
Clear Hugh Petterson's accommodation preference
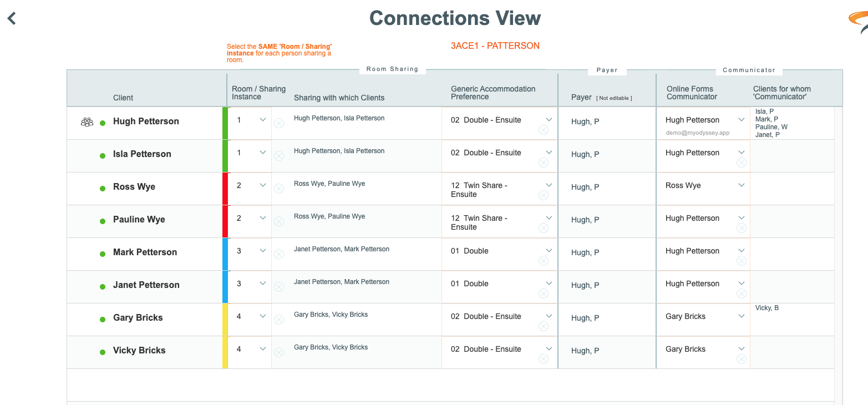click(x=544, y=130)
